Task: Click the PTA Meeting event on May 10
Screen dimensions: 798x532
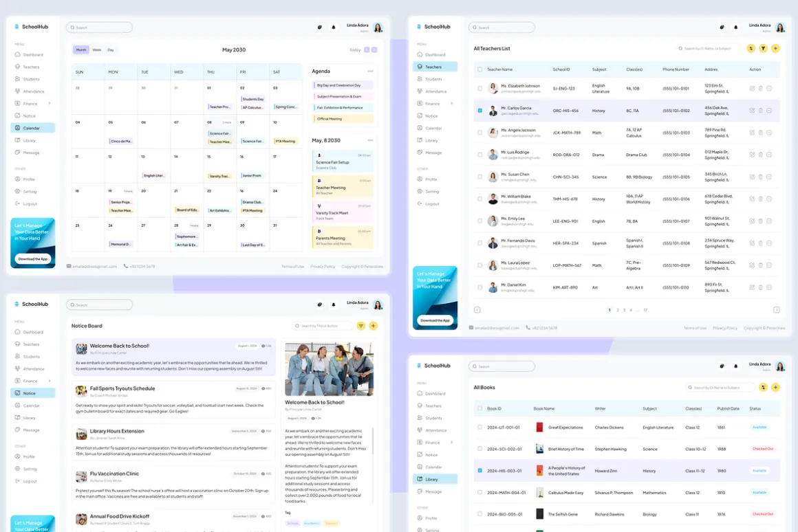Action: [x=285, y=141]
